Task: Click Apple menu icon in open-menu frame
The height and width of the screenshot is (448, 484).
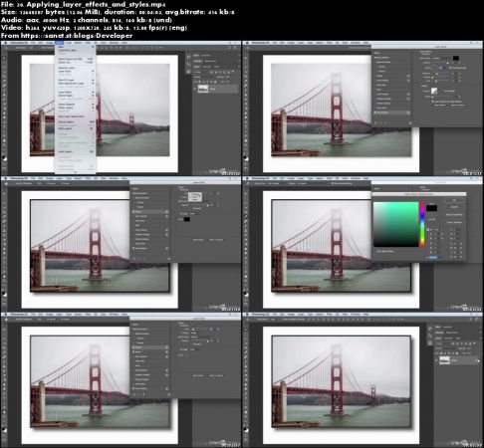Action: (7, 43)
